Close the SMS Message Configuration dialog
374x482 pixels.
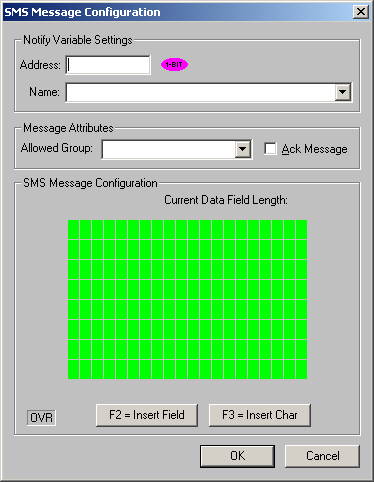[x=361, y=12]
